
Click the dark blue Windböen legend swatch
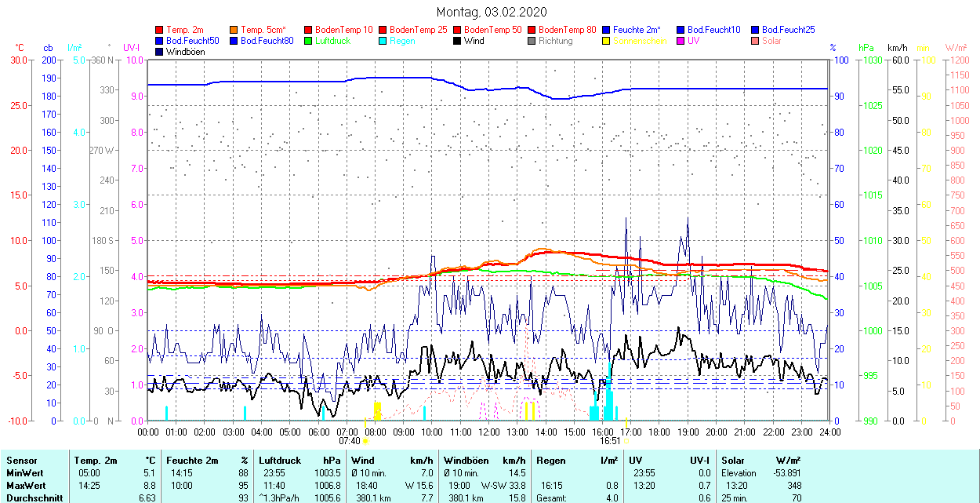click(160, 52)
